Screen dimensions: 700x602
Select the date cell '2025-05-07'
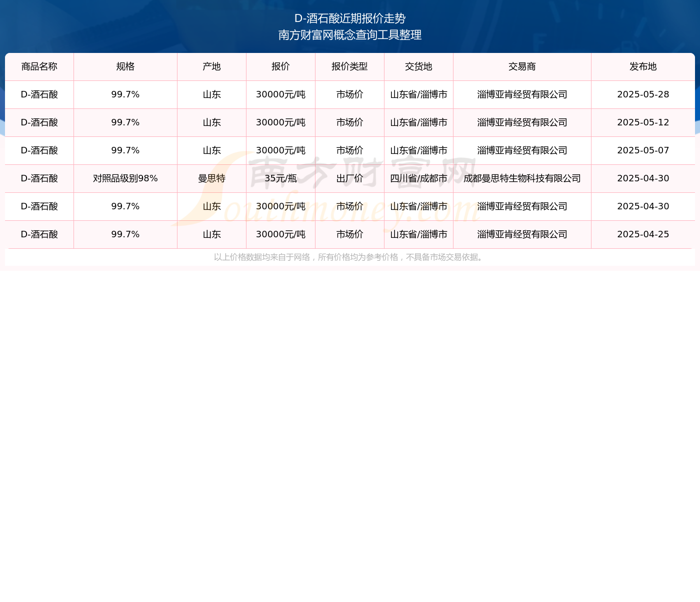643,150
